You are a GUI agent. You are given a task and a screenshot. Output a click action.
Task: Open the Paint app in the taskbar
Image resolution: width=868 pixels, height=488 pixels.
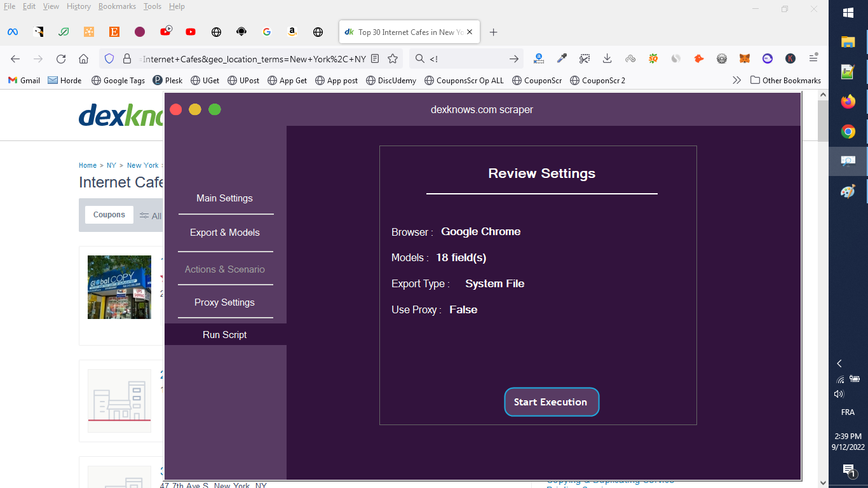[848, 191]
